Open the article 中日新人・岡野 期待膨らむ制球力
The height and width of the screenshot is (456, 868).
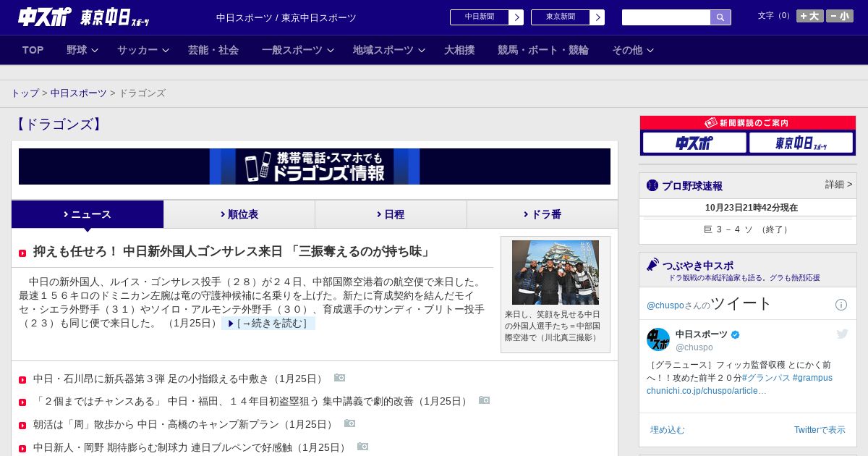(191, 447)
